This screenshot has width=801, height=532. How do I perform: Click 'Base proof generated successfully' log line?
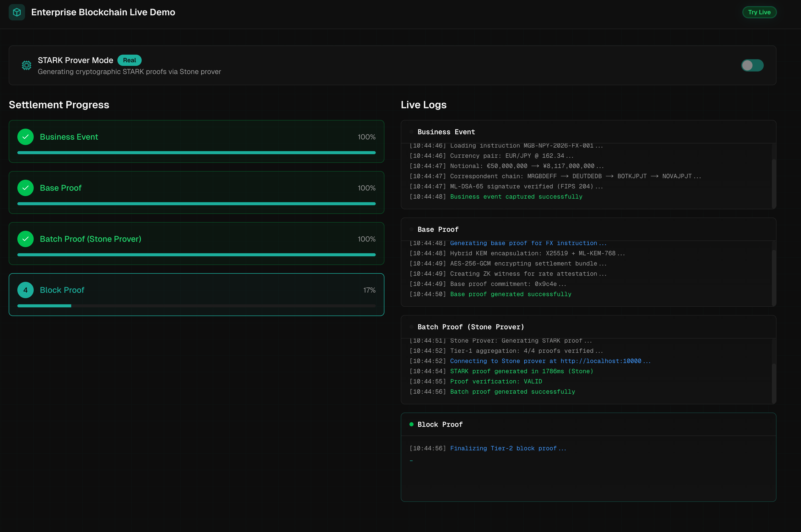pyautogui.click(x=490, y=294)
